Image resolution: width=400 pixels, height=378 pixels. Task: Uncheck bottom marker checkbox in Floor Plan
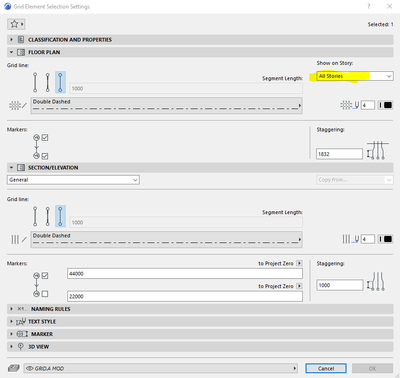point(45,156)
